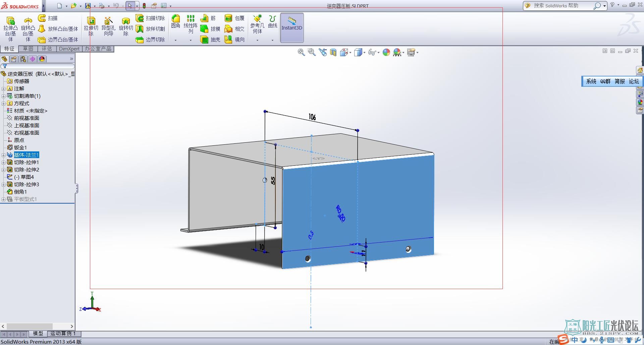This screenshot has height=345, width=644.
Task: Choose the Lofted Cut (放样切割) tool
Action: click(150, 29)
